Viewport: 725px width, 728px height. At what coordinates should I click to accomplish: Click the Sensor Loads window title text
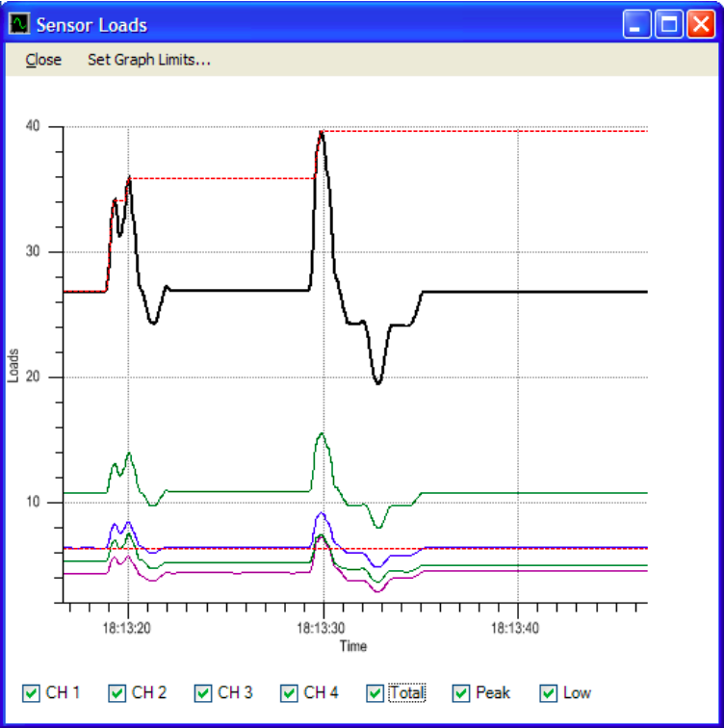tap(91, 25)
